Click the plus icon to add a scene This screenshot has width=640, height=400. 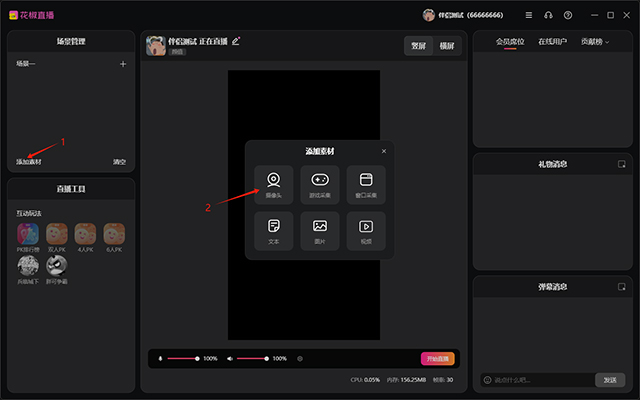pos(123,64)
